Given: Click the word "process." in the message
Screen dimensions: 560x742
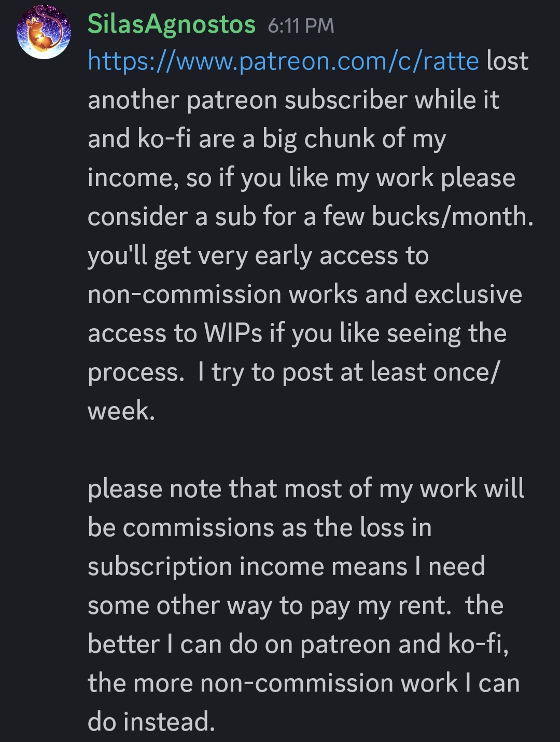Looking at the screenshot, I should tap(136, 372).
